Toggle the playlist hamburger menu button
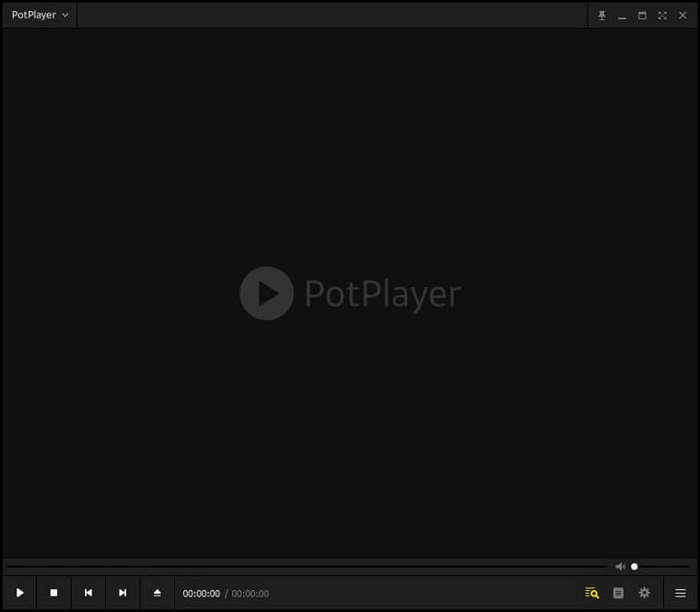The width and height of the screenshot is (700, 612). coord(681,593)
